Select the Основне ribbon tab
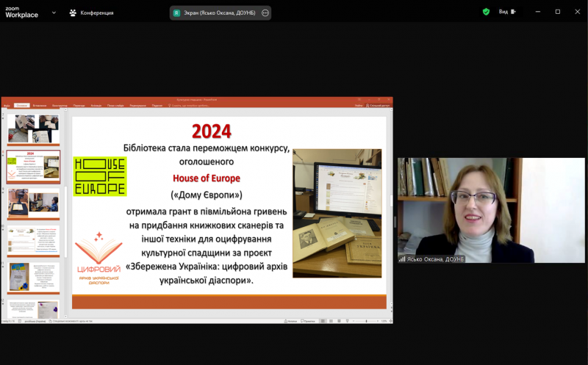 pos(22,106)
